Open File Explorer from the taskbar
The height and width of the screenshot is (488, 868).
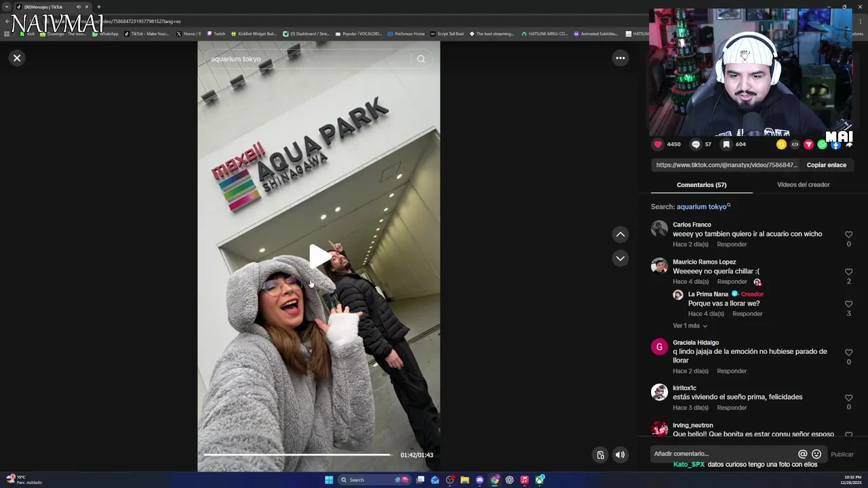pyautogui.click(x=465, y=480)
